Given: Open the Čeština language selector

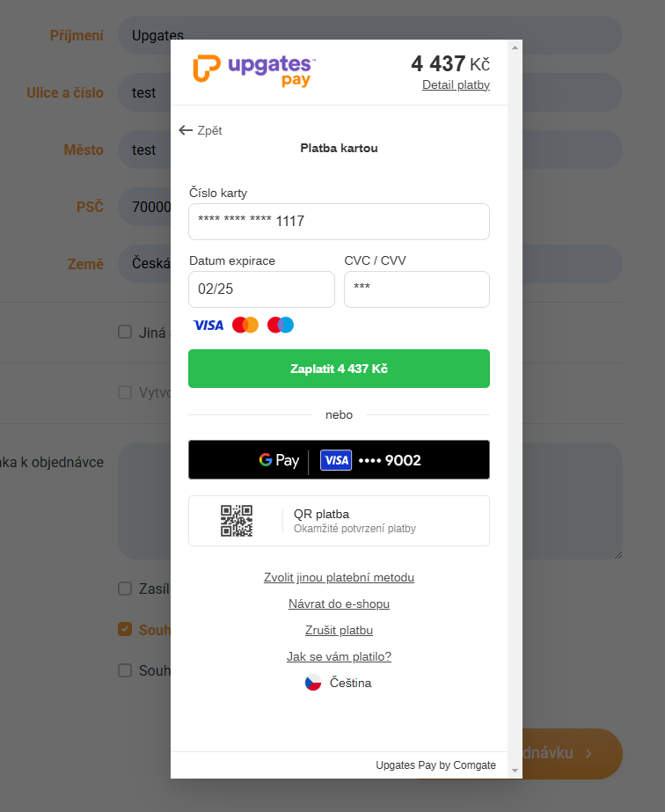Looking at the screenshot, I should (x=339, y=683).
